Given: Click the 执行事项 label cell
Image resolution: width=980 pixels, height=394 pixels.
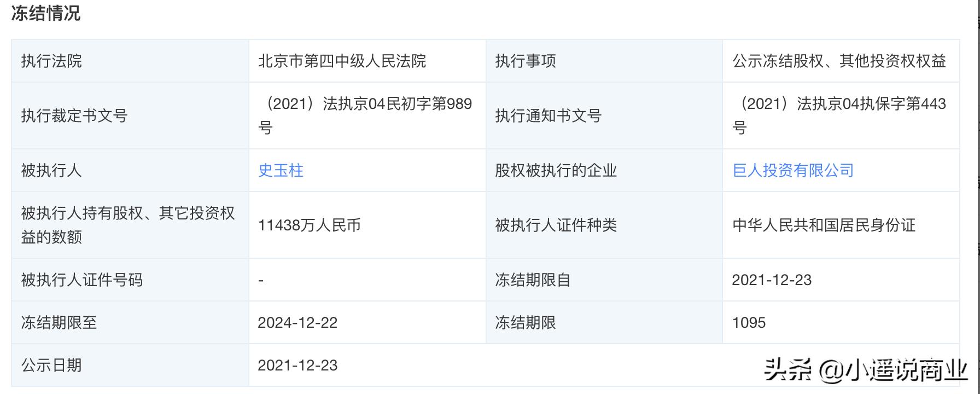Looking at the screenshot, I should [526, 61].
